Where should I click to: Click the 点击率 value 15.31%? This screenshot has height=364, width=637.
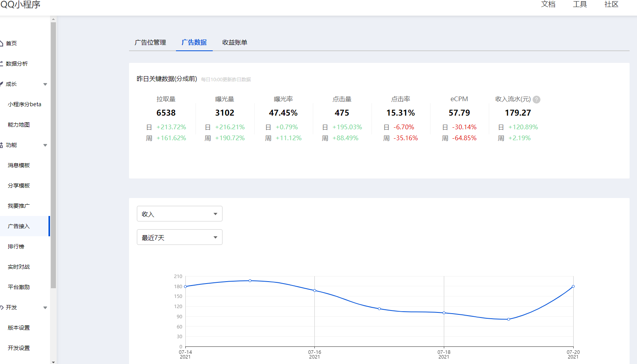pyautogui.click(x=400, y=113)
